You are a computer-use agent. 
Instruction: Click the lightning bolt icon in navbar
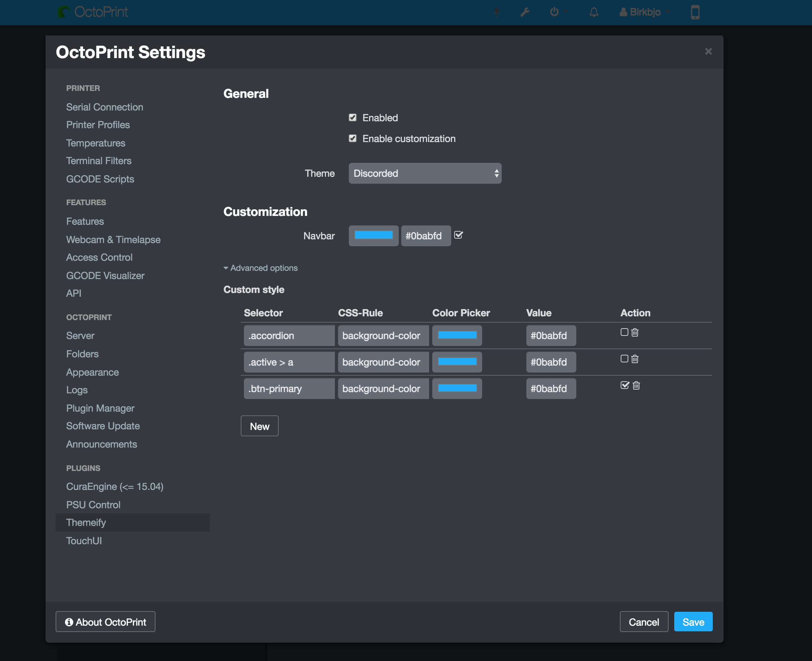[497, 12]
